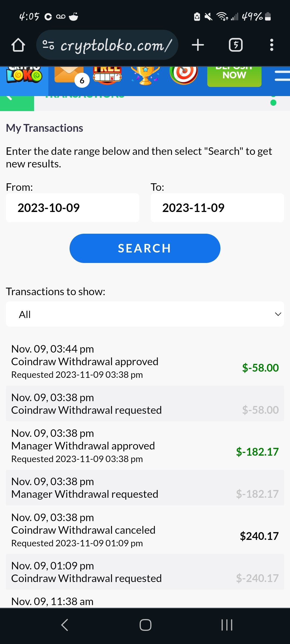Image resolution: width=290 pixels, height=644 pixels.
Task: Tap the free spins slot machine icon
Action: (107, 75)
